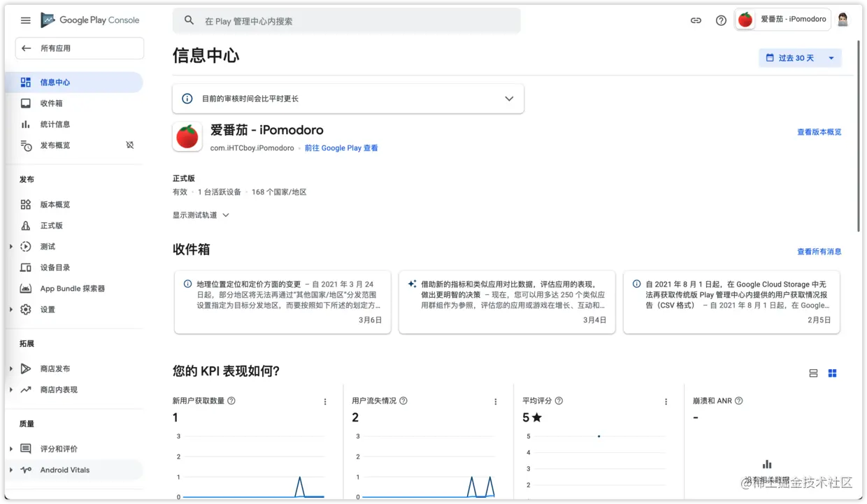Select 收件箱 in the sidebar

click(x=75, y=103)
